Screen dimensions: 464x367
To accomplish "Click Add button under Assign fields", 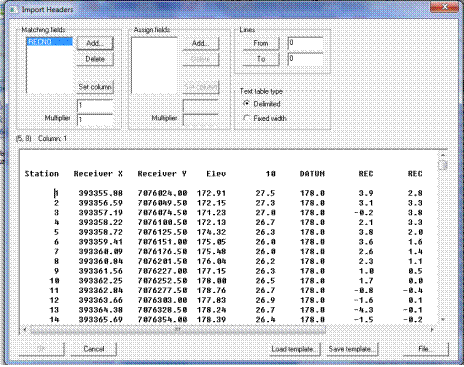I will pos(201,43).
